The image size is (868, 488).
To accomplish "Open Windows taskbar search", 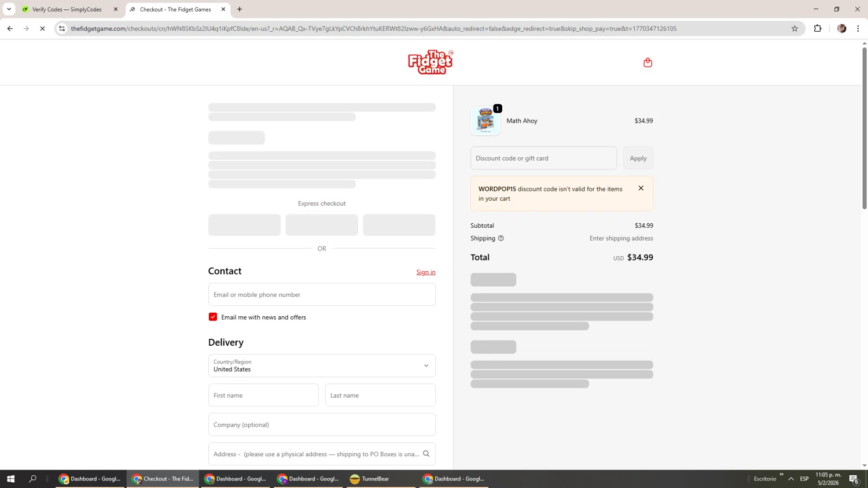I will 32,479.
